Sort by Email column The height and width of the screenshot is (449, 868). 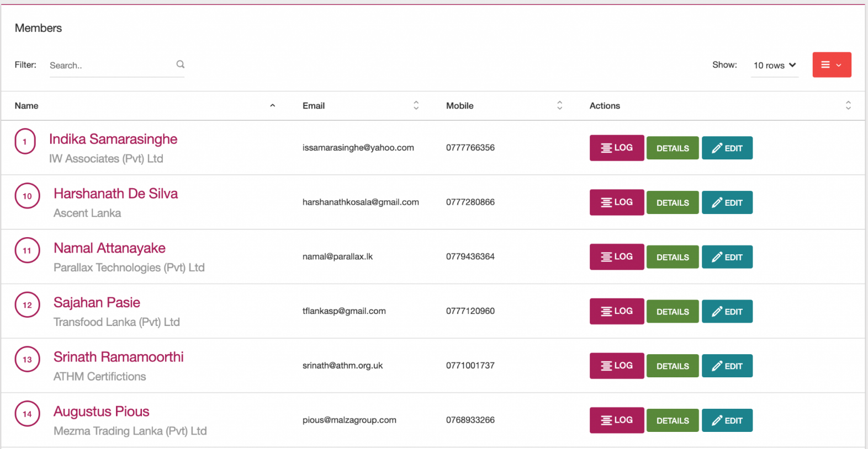(361, 106)
